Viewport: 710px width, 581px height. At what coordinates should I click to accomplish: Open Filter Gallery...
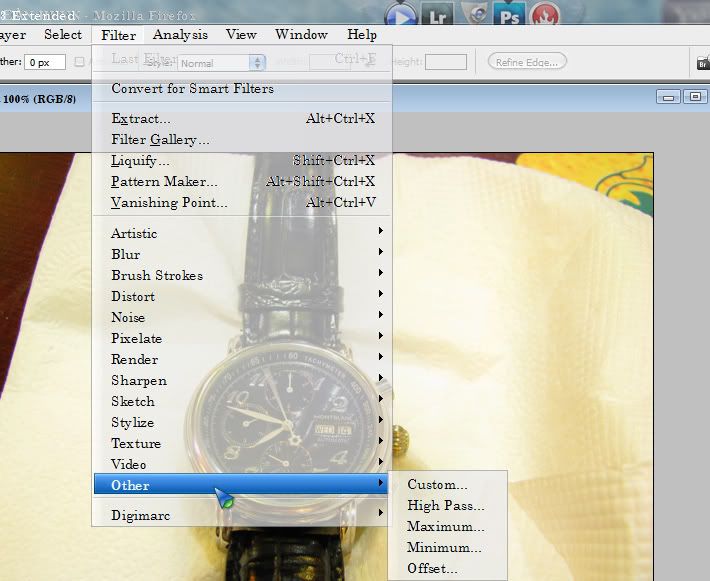[x=242, y=139]
